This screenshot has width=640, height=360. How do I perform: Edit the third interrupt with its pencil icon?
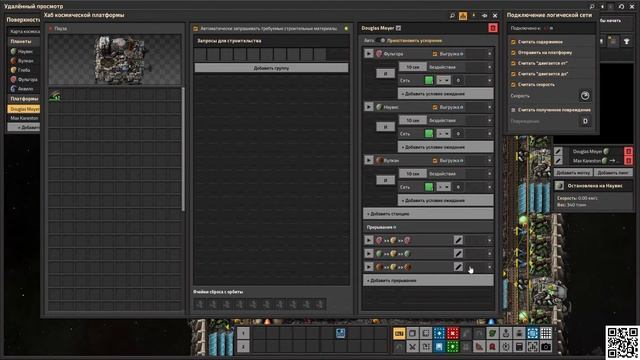458,267
